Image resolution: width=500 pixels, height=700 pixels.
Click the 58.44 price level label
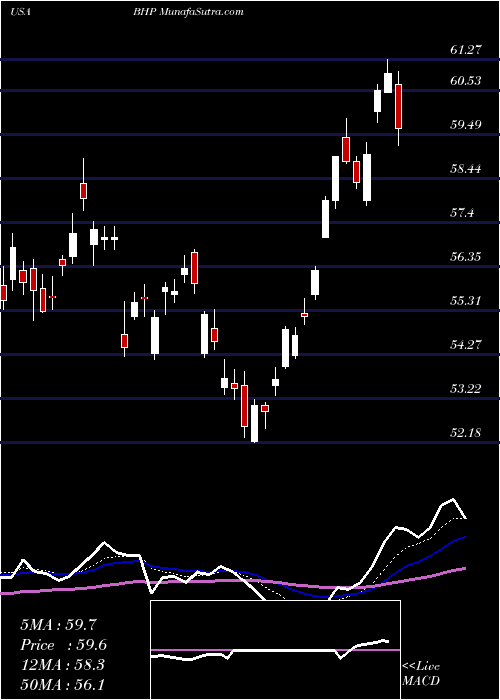coord(466,169)
